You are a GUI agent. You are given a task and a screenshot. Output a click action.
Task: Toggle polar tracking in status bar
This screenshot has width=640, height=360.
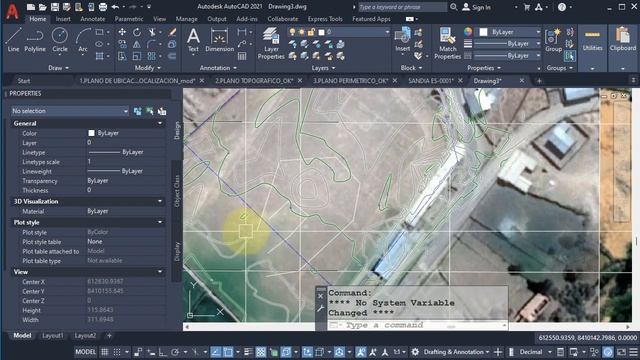coord(175,352)
